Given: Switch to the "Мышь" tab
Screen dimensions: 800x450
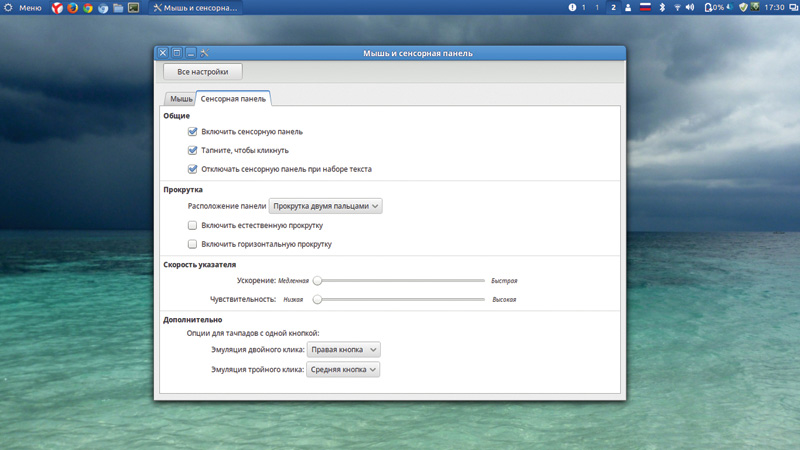Looking at the screenshot, I should coord(181,99).
